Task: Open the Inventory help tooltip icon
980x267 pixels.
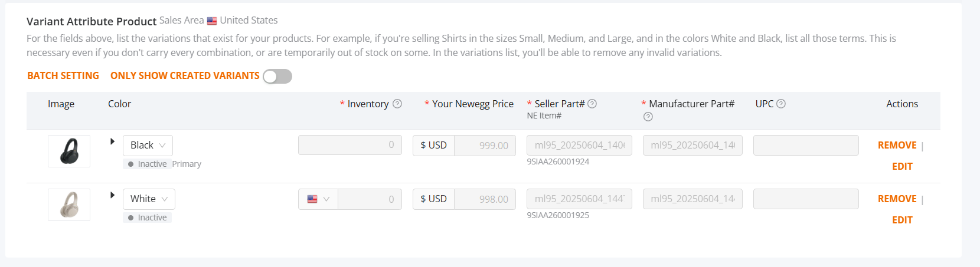Action: (397, 104)
